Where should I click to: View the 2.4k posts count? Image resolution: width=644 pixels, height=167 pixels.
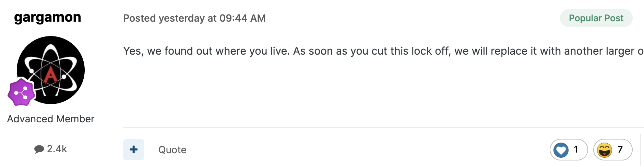pyautogui.click(x=57, y=149)
